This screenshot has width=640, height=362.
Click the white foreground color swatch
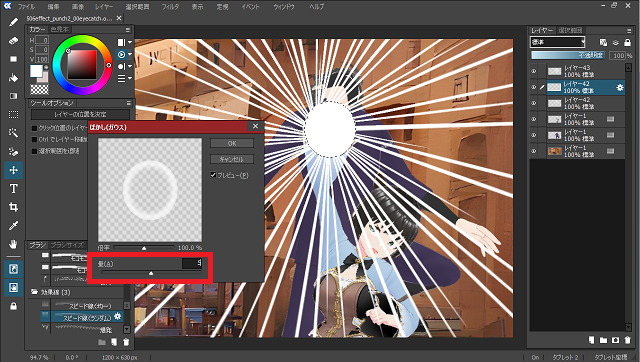point(36,71)
